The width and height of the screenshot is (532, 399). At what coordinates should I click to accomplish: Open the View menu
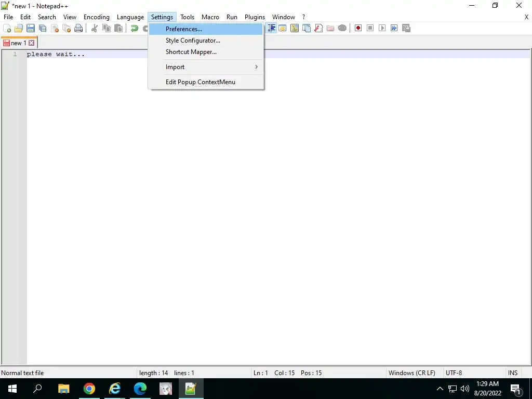pos(70,17)
